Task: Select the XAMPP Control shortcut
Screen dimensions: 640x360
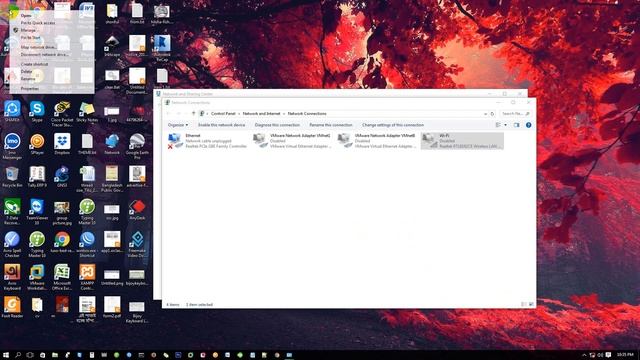Action: 87,277
